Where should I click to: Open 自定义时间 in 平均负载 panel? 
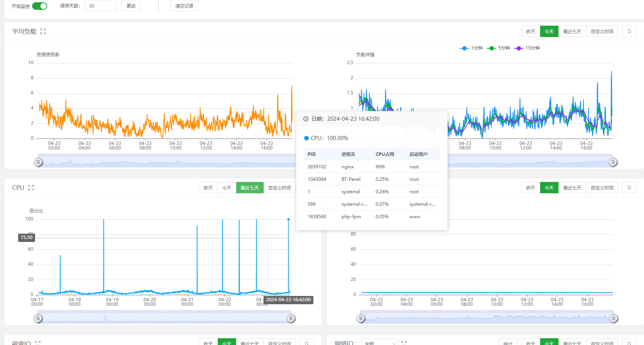point(602,31)
